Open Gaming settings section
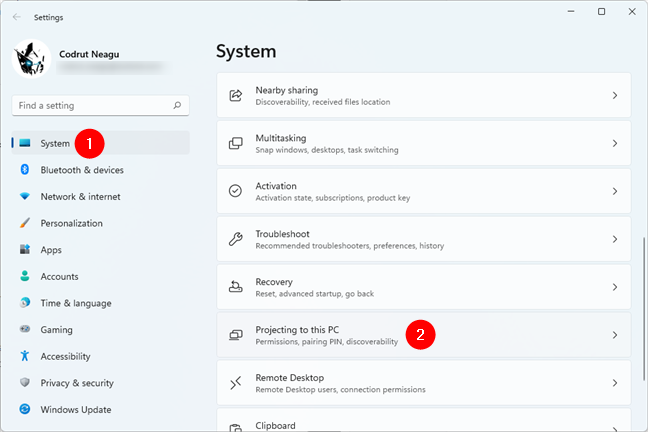This screenshot has height=432, width=648. pos(100,329)
